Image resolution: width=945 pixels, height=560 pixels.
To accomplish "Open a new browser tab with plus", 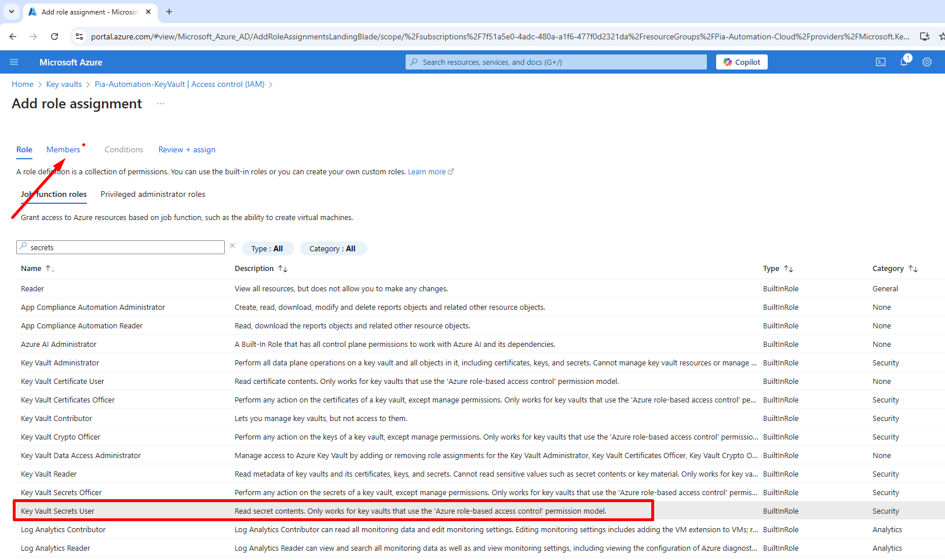I will point(169,12).
